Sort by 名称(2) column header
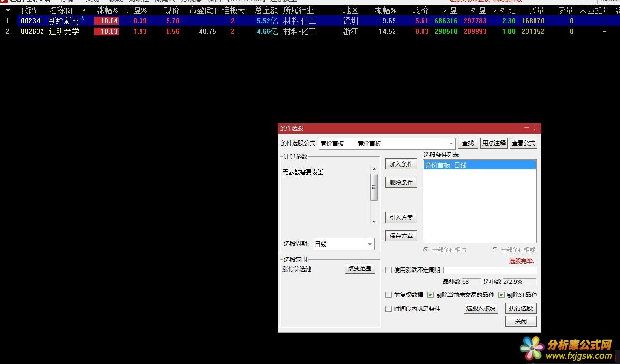This screenshot has height=364, width=620. 61,10
